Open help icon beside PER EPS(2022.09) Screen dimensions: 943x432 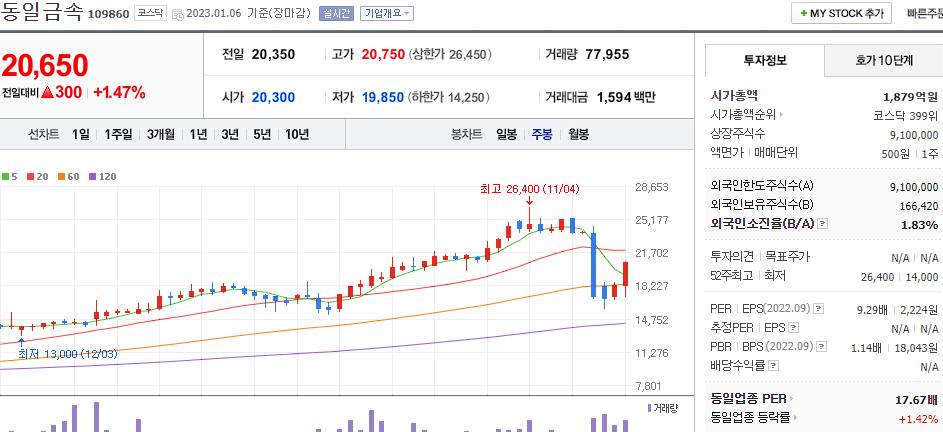pos(818,309)
